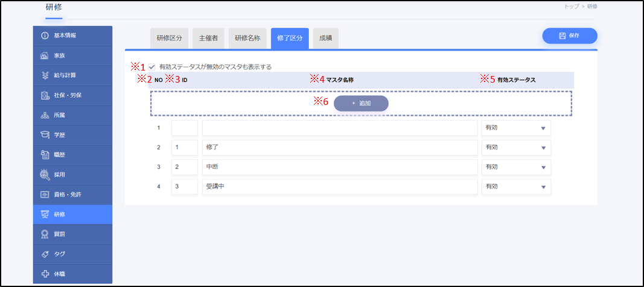Open the status dropdown for 修了 row
This screenshot has height=287, width=644.
(516, 148)
